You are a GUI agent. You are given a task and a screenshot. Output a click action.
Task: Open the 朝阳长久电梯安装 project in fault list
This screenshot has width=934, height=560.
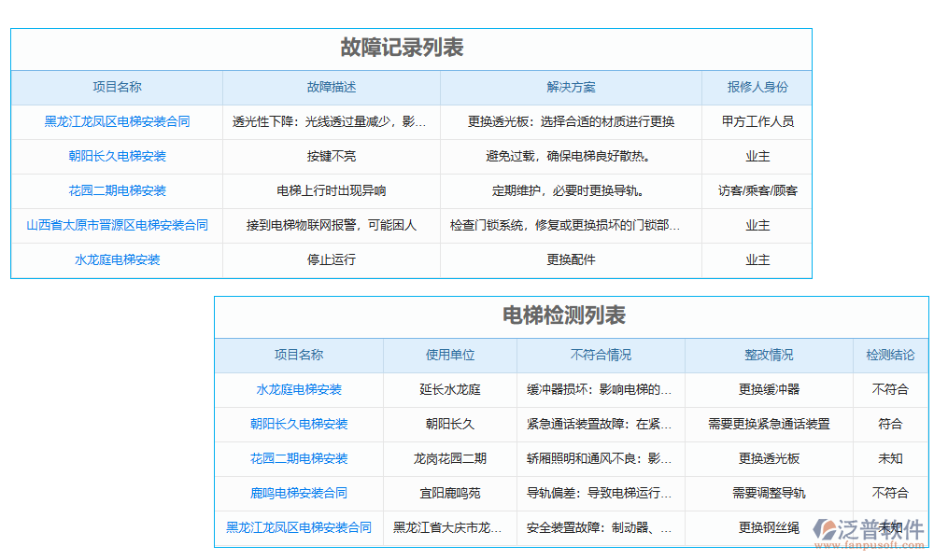click(x=116, y=156)
